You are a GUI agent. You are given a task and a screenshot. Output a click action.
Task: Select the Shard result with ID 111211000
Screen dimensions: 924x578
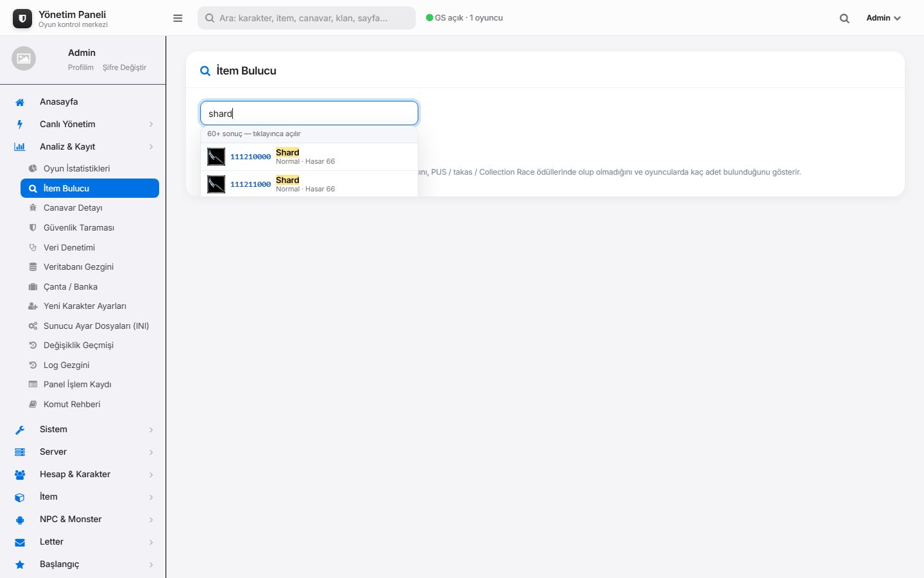[x=309, y=184]
